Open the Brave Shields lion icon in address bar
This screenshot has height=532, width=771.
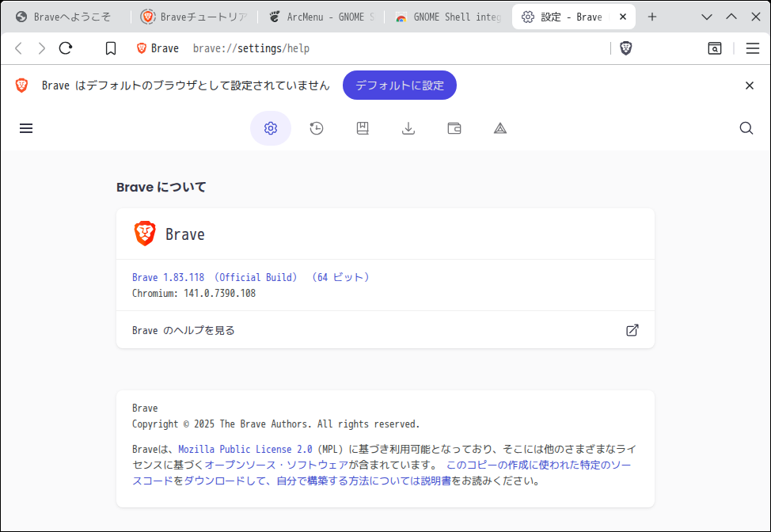click(625, 48)
